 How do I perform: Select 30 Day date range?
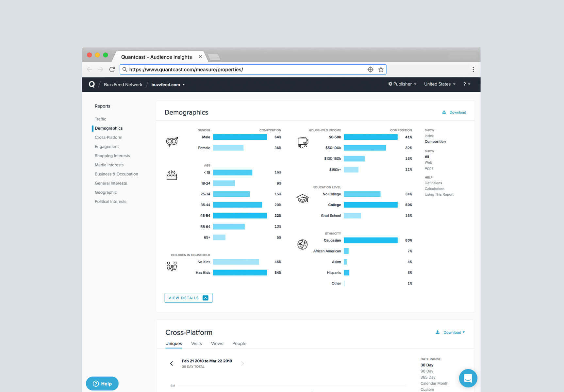pyautogui.click(x=427, y=365)
